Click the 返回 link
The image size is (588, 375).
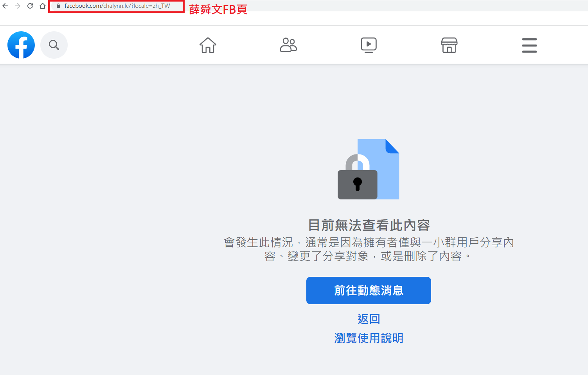pos(369,319)
